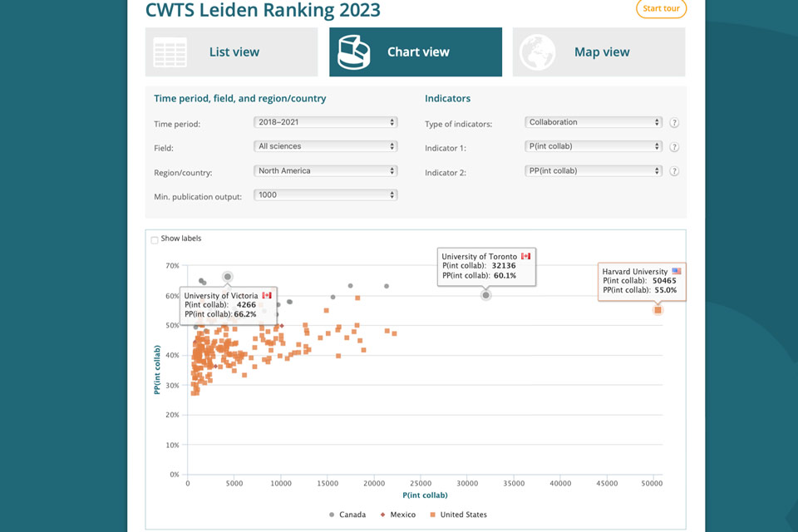Toggle the Mexico series in the legend

tap(398, 515)
